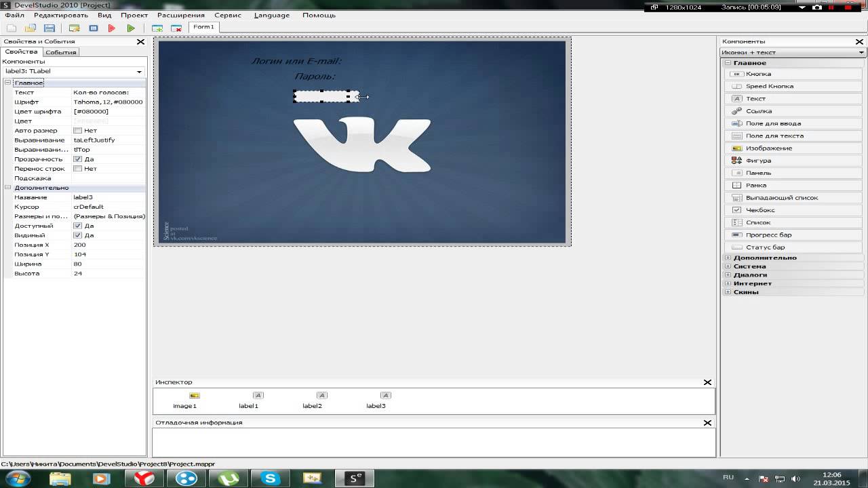Select label3 in the Inspector
This screenshot has width=868, height=488.
click(376, 400)
